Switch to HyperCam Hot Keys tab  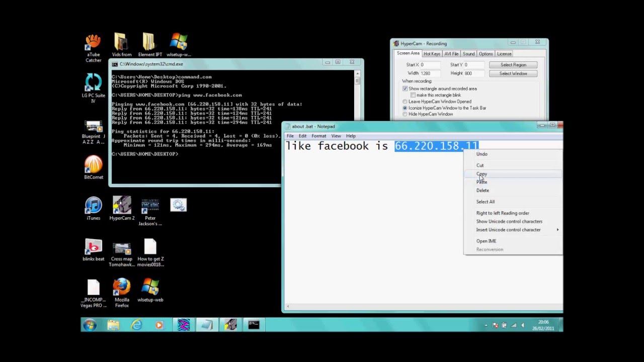[432, 54]
